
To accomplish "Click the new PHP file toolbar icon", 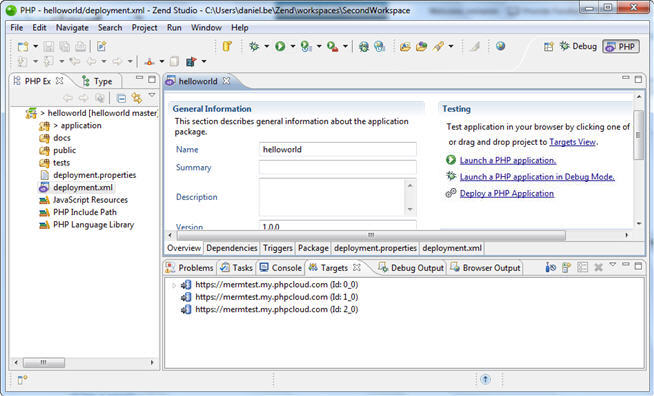I will tap(102, 46).
